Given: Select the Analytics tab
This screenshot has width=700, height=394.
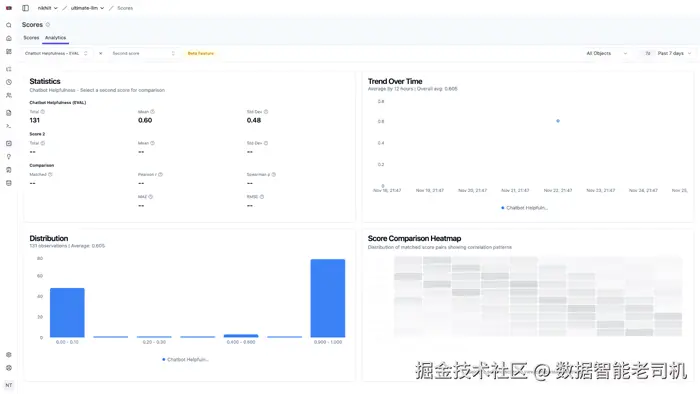Looking at the screenshot, I should tap(55, 38).
